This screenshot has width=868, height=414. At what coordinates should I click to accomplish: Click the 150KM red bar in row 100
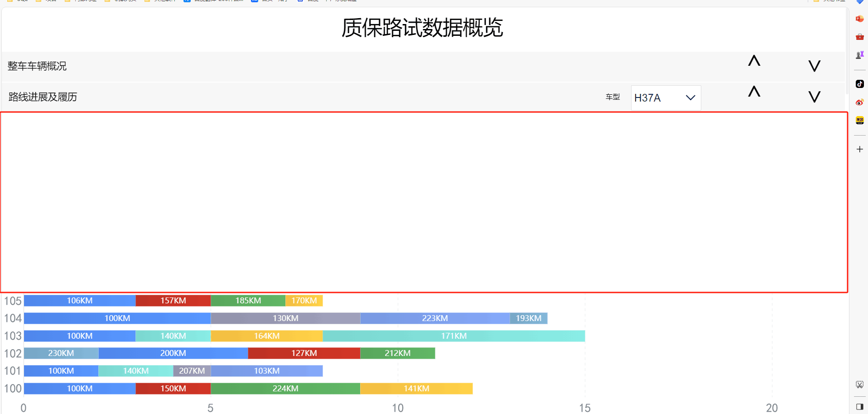173,389
